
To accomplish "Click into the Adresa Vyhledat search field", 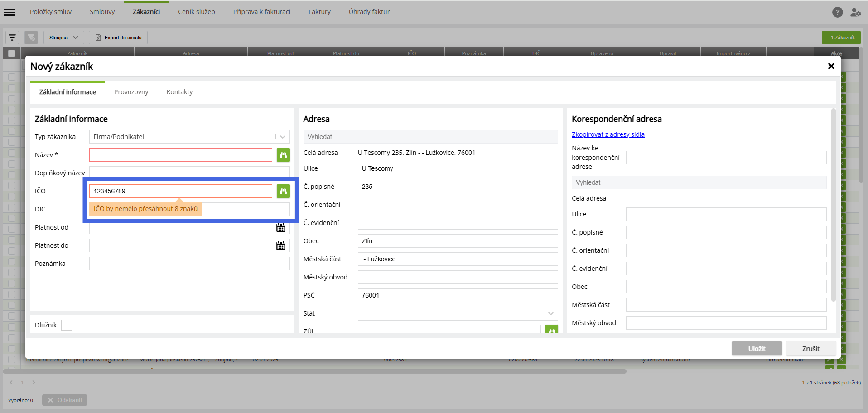I will pyautogui.click(x=430, y=137).
